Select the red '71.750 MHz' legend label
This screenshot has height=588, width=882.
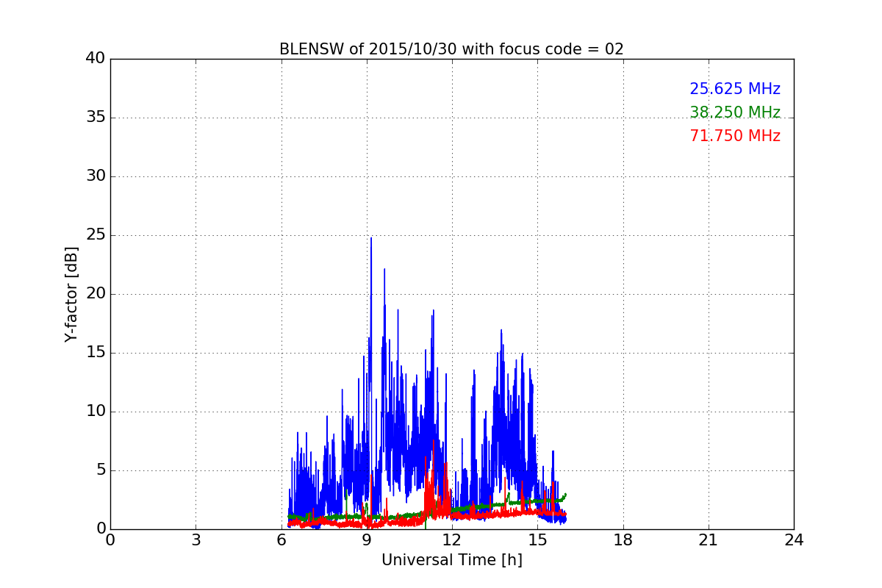pyautogui.click(x=735, y=136)
